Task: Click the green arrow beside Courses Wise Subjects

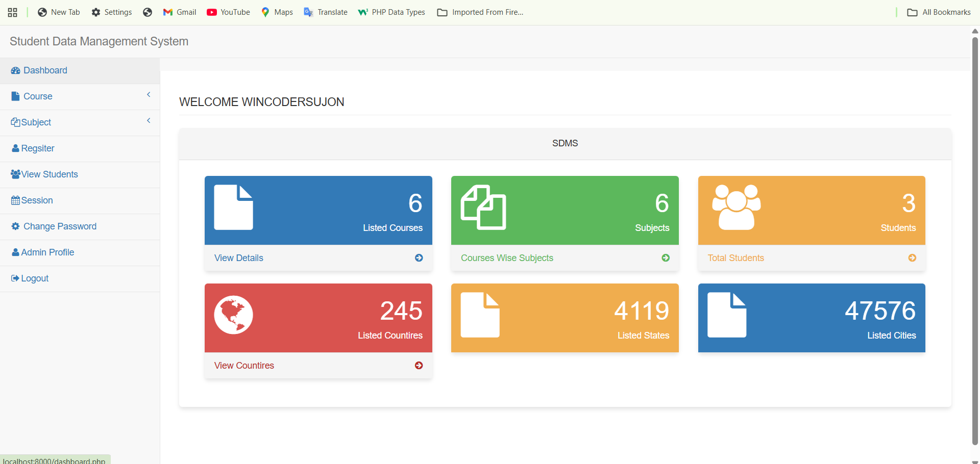Action: [x=666, y=258]
